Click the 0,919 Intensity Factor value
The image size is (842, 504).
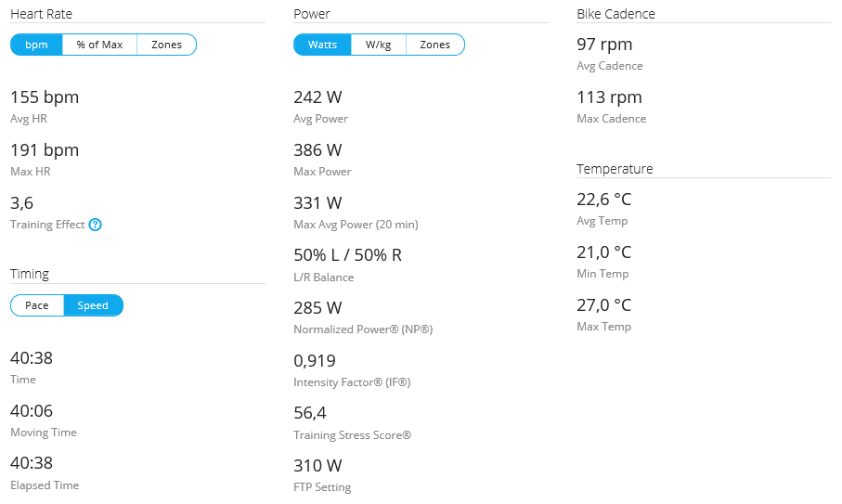pos(315,361)
